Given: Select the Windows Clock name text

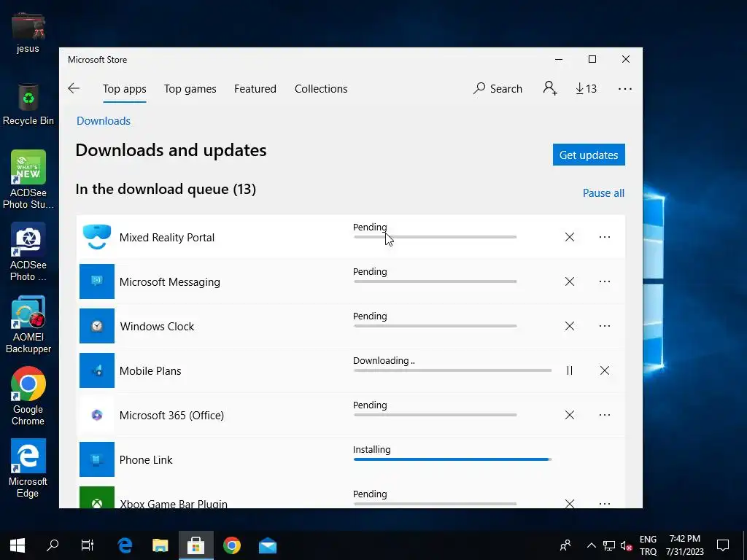Looking at the screenshot, I should click(x=158, y=326).
